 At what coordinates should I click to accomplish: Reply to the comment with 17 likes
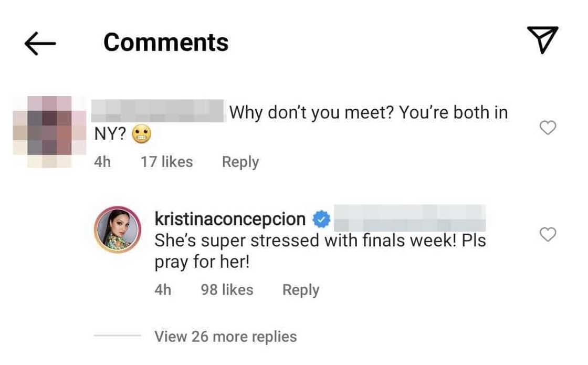(240, 162)
